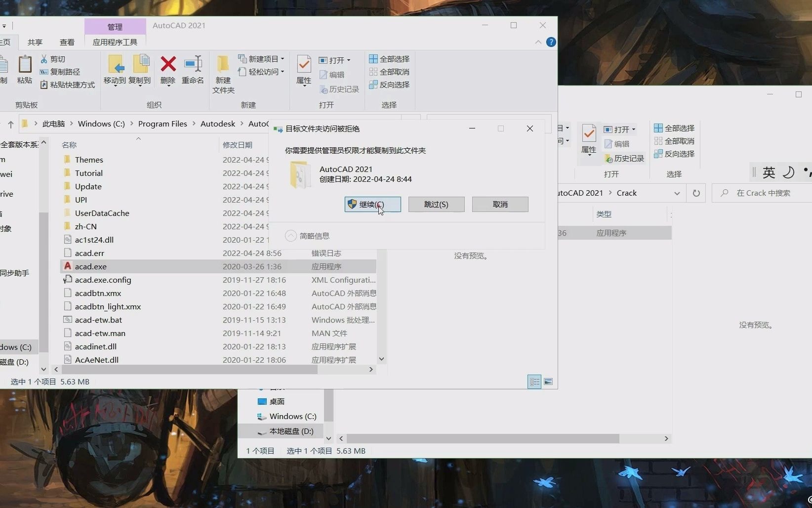Open the Open (打开) dropdown in Crack window
Screen dimensions: 812x508
(x=620, y=129)
